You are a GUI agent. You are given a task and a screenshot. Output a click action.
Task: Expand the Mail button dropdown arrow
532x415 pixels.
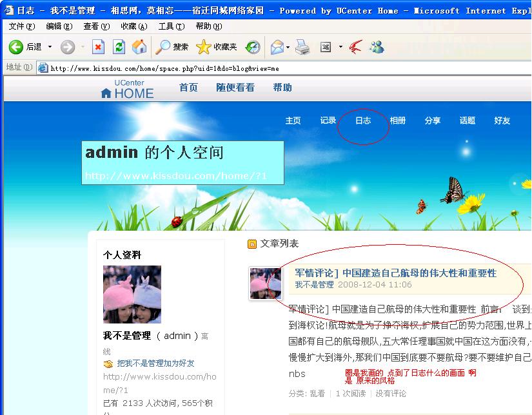point(288,47)
